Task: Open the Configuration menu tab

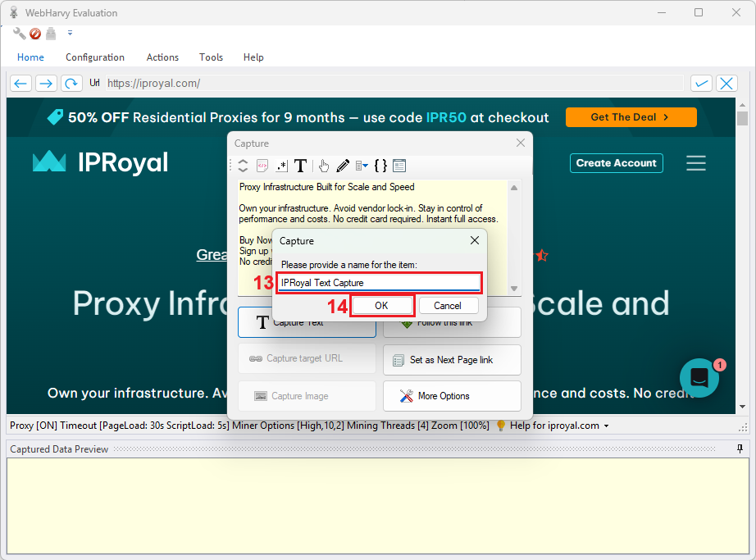Action: coord(95,57)
